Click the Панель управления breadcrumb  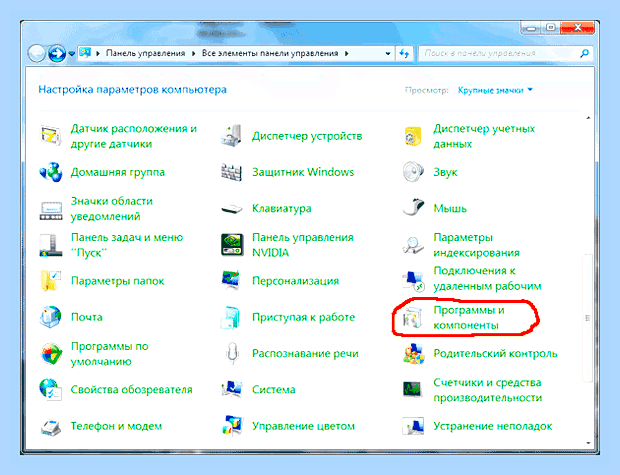[x=146, y=53]
